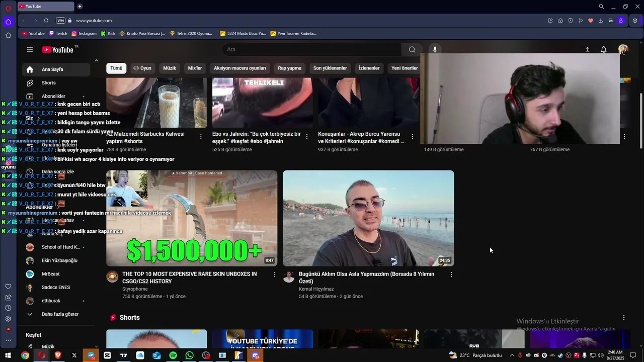Screen dimensions: 644x362
Task: Toggle the VPN badge in the address bar
Action: (60, 21)
